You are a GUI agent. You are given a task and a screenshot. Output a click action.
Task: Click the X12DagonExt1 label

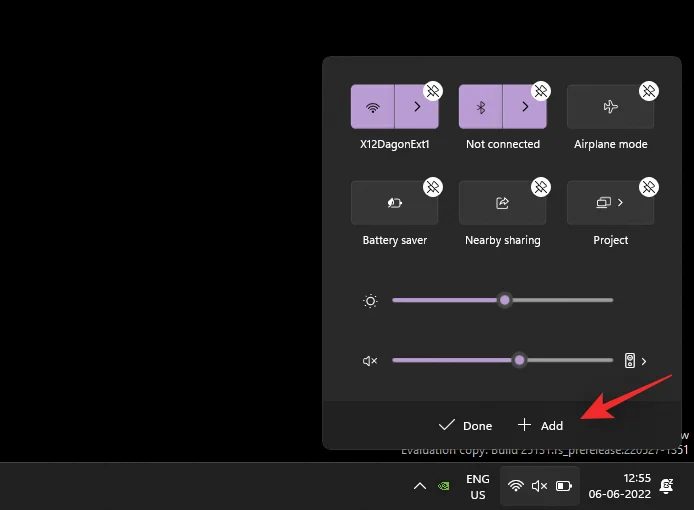click(395, 144)
